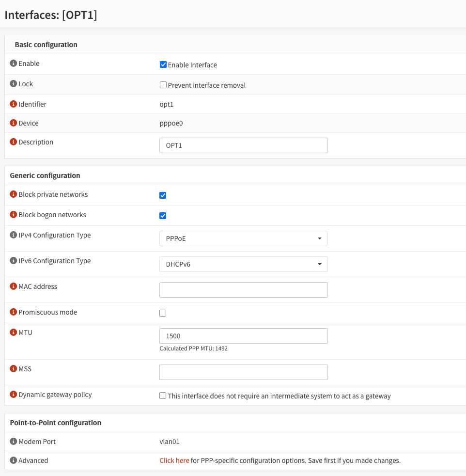Open the IPv6 Configuration Type dropdown

point(243,264)
